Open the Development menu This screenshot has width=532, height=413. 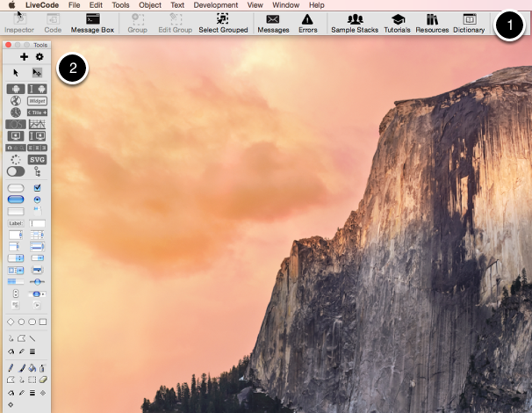pyautogui.click(x=216, y=5)
